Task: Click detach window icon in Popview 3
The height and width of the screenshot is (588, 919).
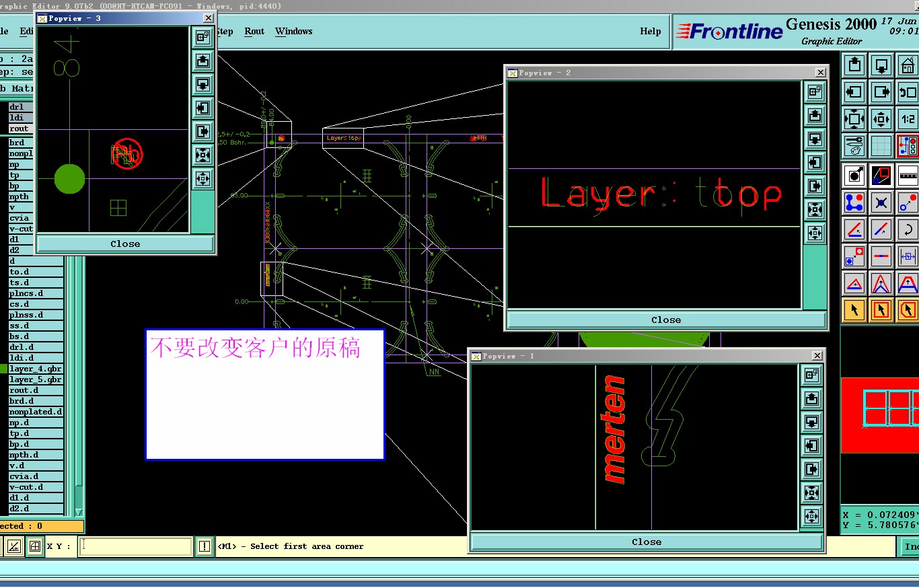Action: (203, 37)
